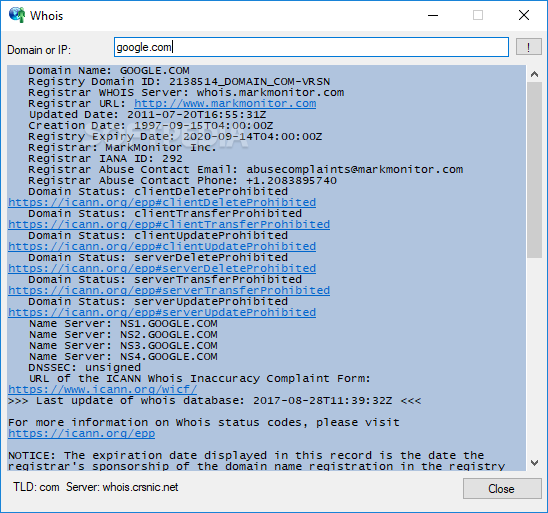548x513 pixels.
Task: Open the serverTransferProhibited icann link
Action: point(169,290)
